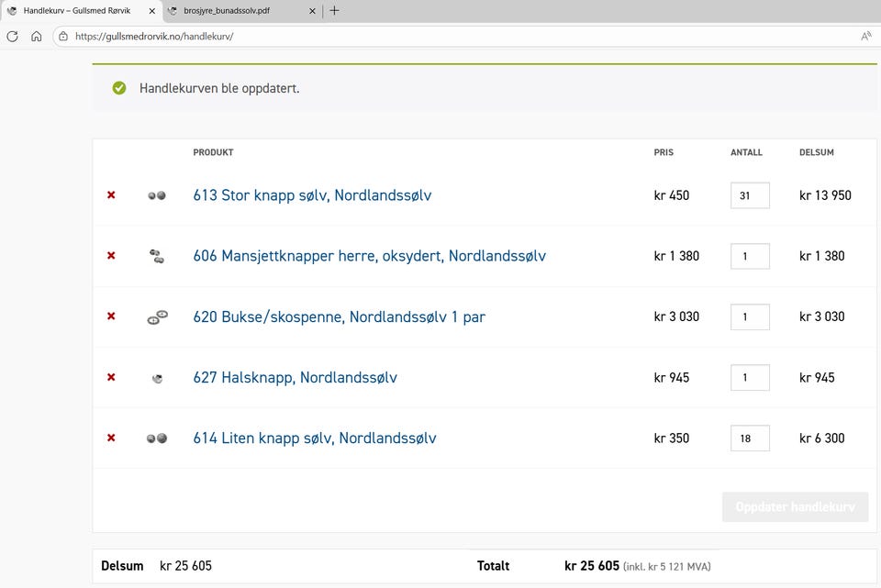Open 614 Liten knapp sølv, Nordlandssølv link
Viewport: 881px width, 588px height.
click(315, 438)
